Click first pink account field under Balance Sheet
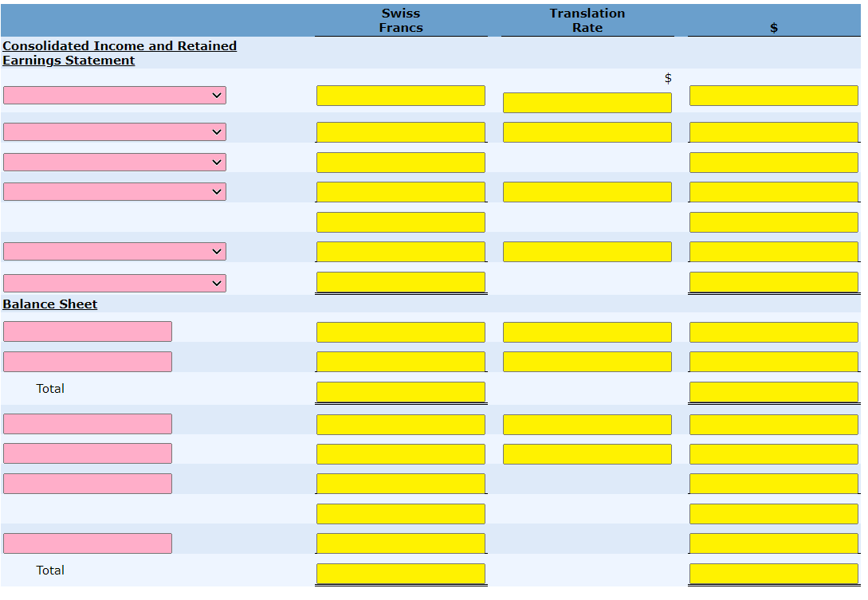Screen dimensions: 868x600 [88, 331]
